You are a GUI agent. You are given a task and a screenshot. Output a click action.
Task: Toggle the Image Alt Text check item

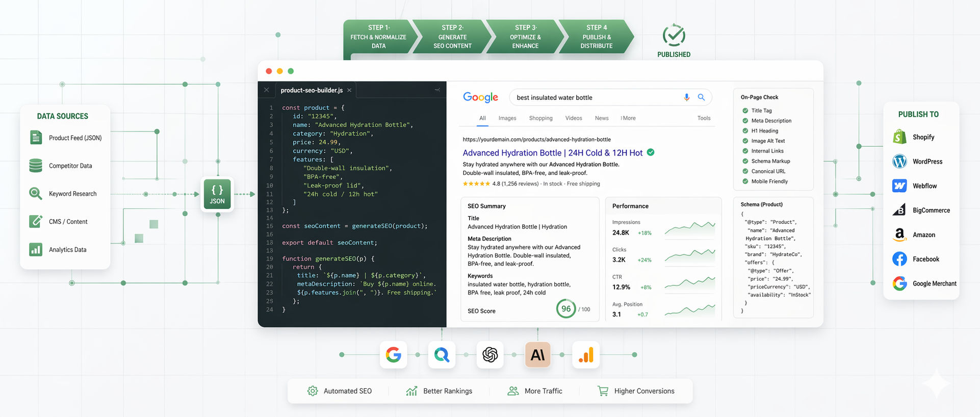pyautogui.click(x=763, y=141)
